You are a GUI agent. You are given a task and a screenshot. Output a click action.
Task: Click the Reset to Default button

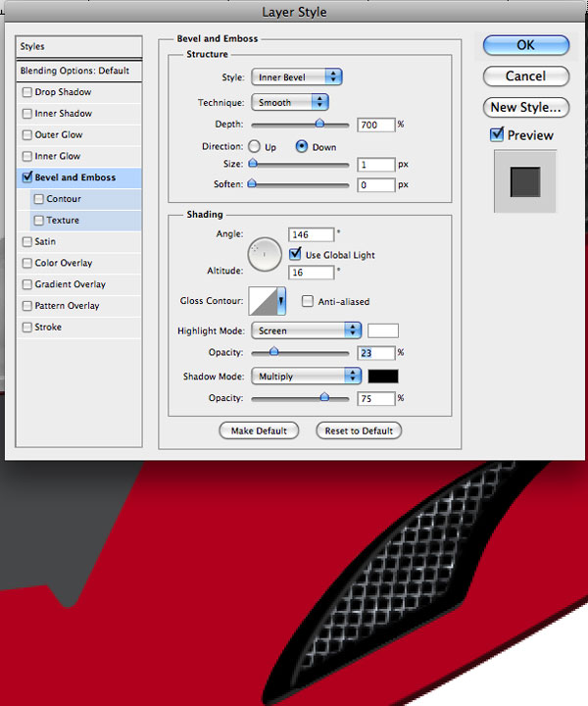coord(359,430)
